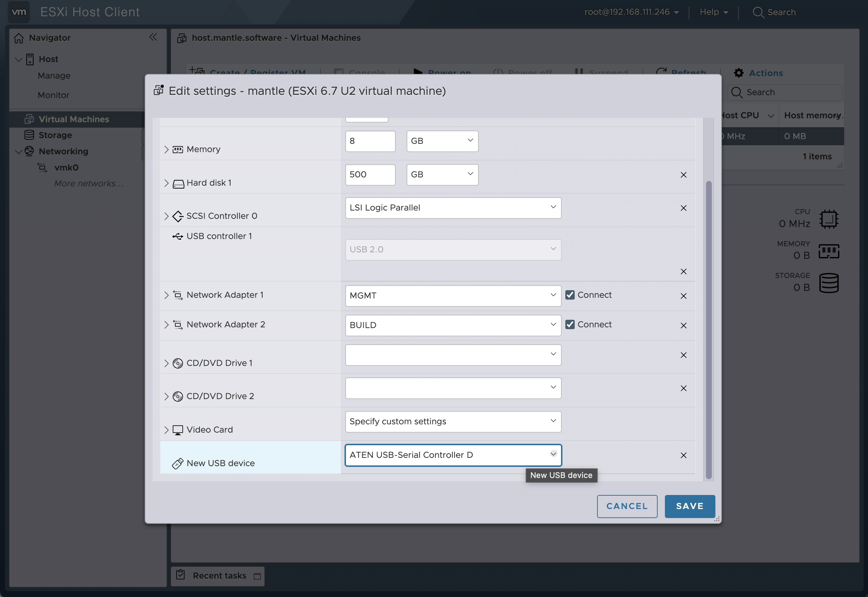Select Storage in the Navigator
The height and width of the screenshot is (597, 868).
[x=55, y=135]
